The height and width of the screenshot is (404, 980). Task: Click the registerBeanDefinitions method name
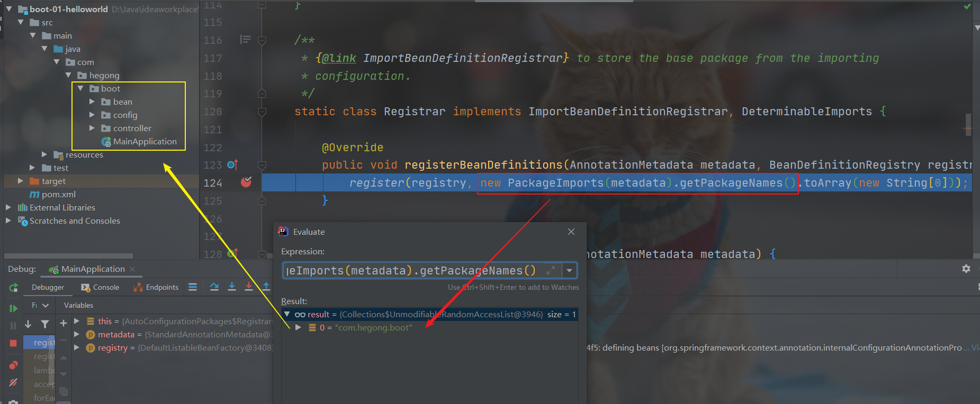[x=483, y=165]
